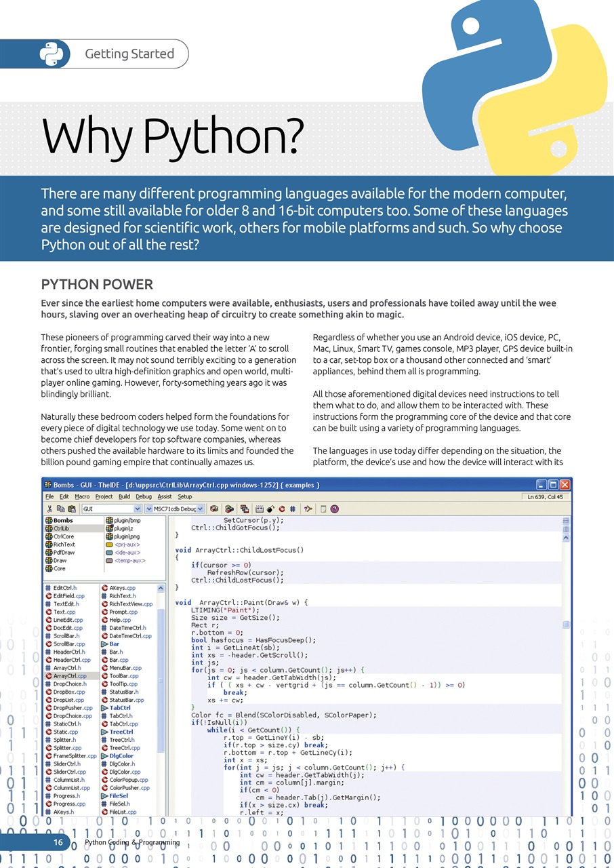Screen dimensions: 614x868
Task: Select the CtrlLib package icon
Action: (49, 528)
